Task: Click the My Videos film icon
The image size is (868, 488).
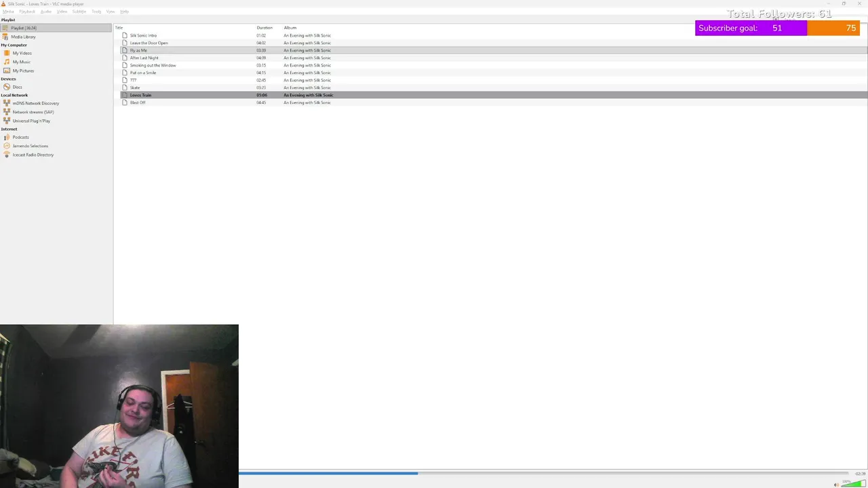Action: point(7,53)
